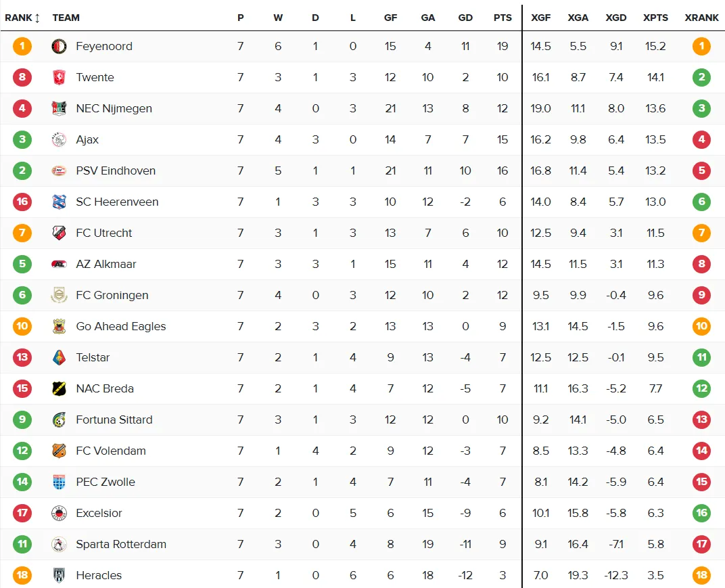725x588 pixels.
Task: Select the NEC Nijmegen crest
Action: click(60, 108)
